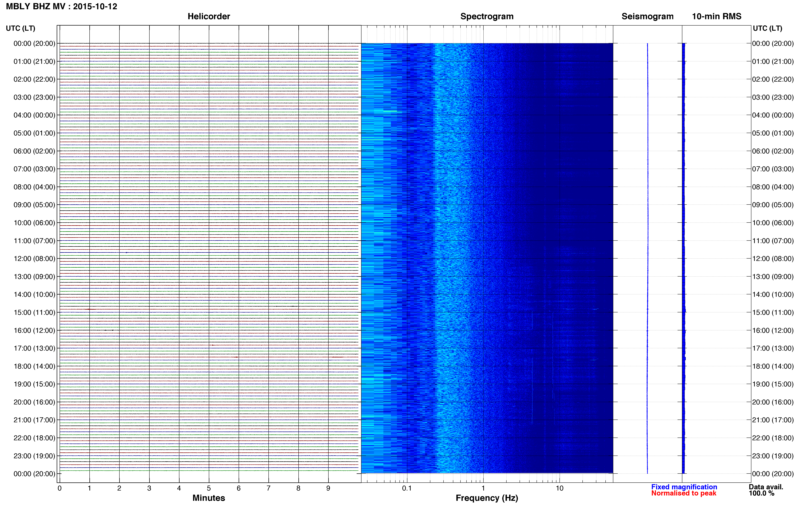Click the spectrogram frequency tick "1"
The image size is (812, 508).
coord(483,488)
